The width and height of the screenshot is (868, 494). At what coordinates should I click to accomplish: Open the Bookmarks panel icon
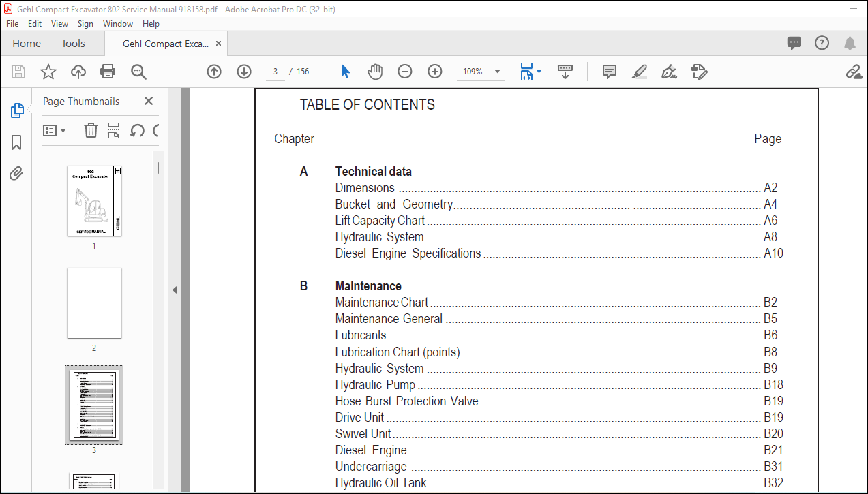point(17,142)
